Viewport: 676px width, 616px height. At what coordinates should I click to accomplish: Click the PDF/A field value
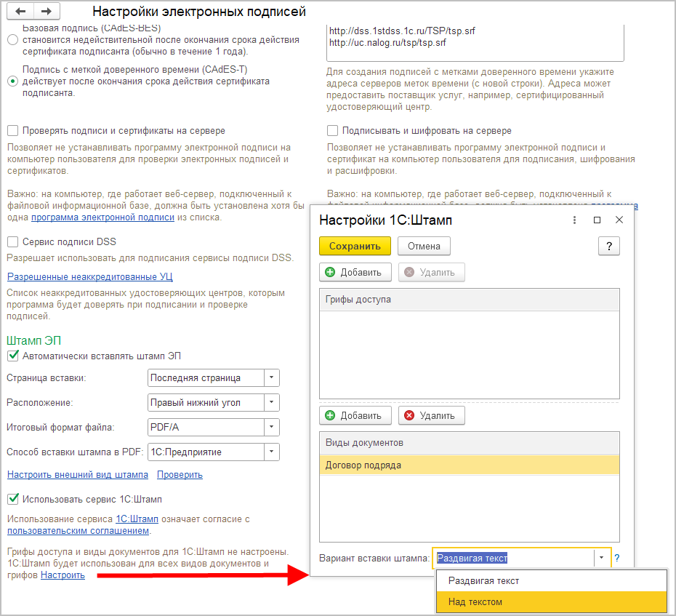[206, 427]
